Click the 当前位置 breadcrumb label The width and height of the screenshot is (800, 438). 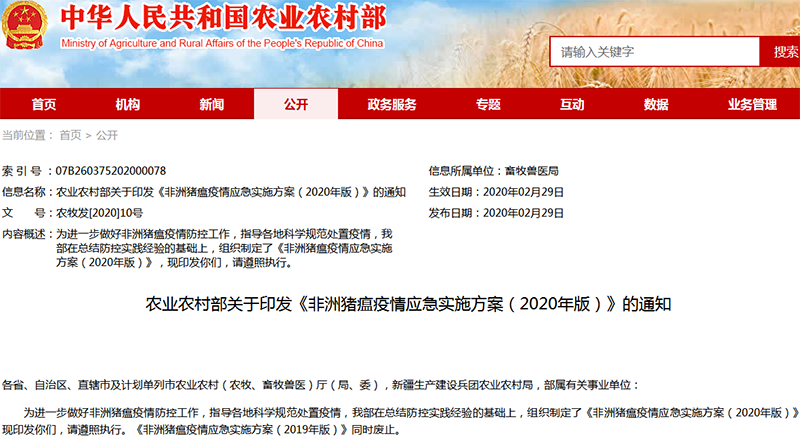click(28, 135)
